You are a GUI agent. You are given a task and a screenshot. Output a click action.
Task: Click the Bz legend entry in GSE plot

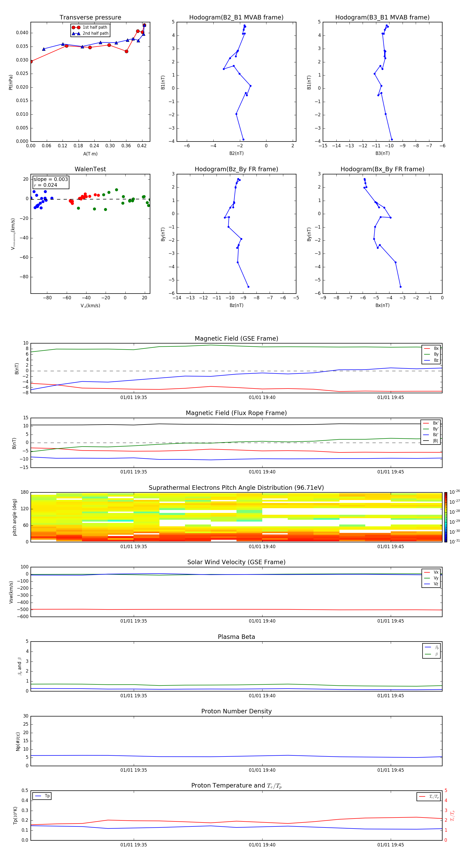click(431, 360)
